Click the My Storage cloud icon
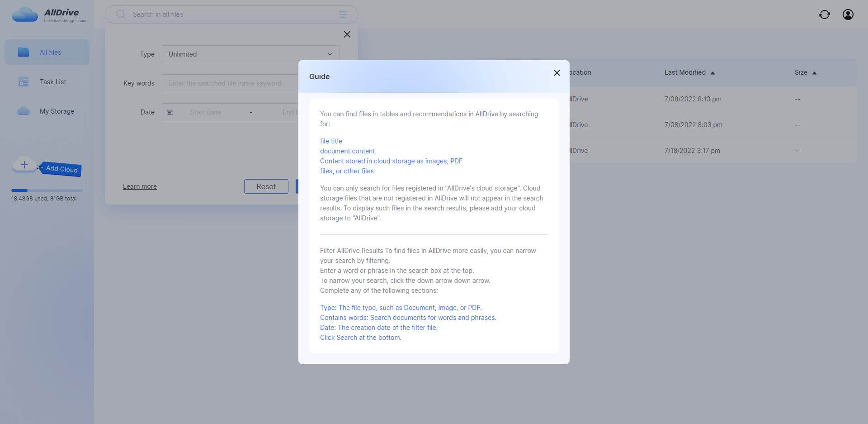 [24, 111]
